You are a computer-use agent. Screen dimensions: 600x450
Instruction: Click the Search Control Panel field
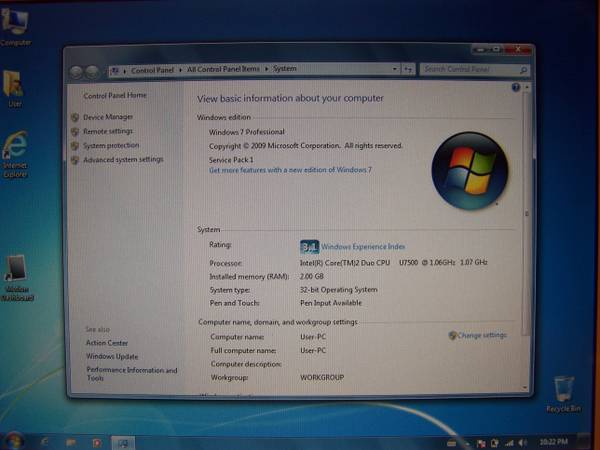tap(468, 70)
